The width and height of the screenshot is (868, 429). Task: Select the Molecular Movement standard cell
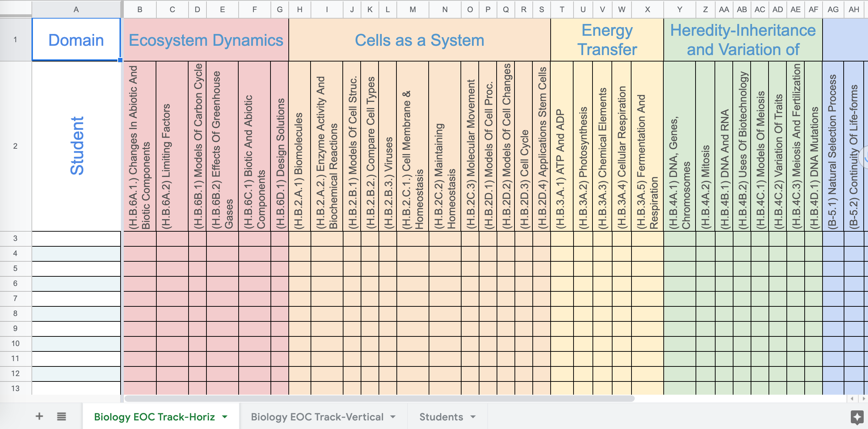tap(470, 146)
